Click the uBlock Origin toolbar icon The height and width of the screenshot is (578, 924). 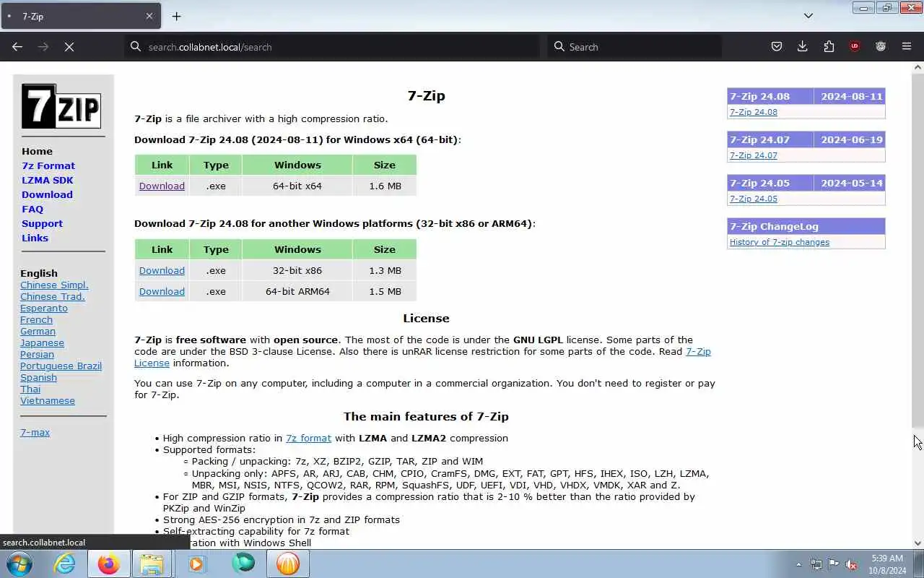click(855, 46)
